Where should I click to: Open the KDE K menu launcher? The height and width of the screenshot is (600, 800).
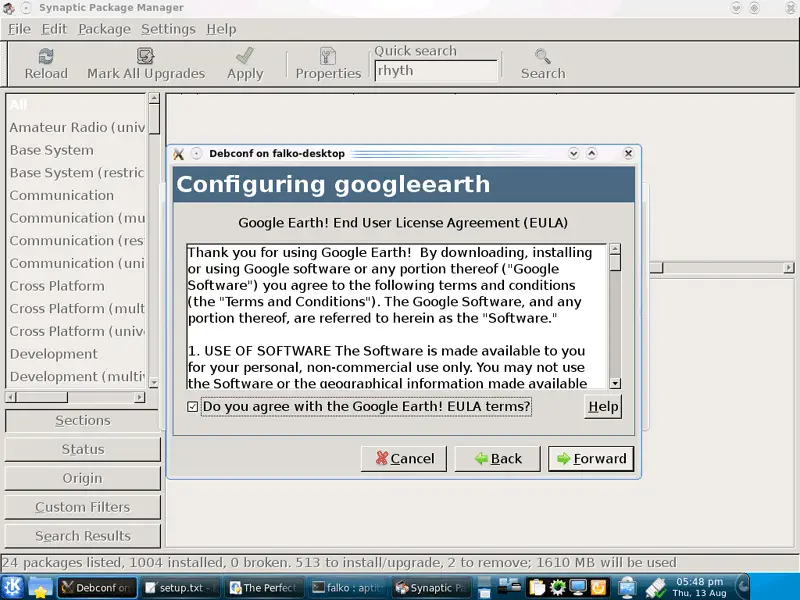point(12,587)
